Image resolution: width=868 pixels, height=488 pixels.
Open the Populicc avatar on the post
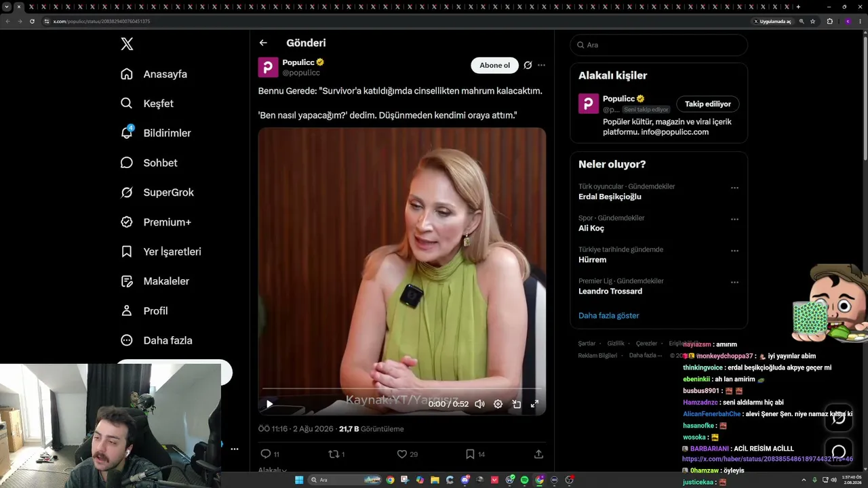pos(268,67)
